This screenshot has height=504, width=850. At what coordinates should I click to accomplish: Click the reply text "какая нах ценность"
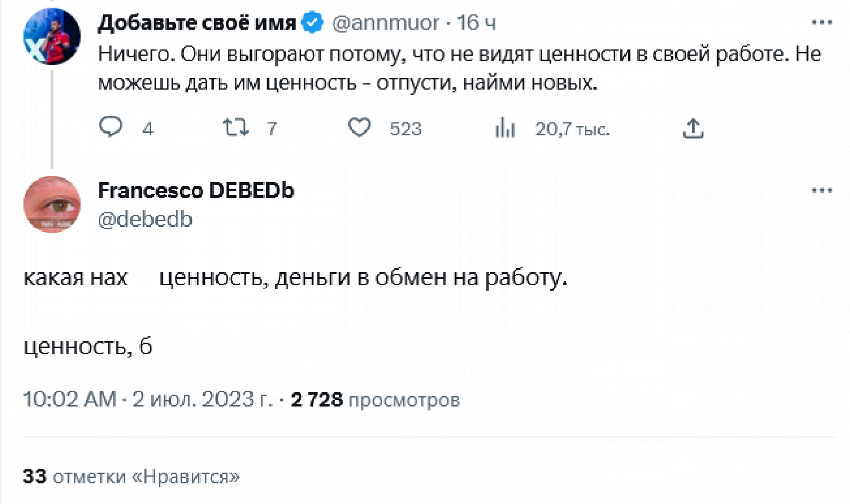click(x=295, y=277)
